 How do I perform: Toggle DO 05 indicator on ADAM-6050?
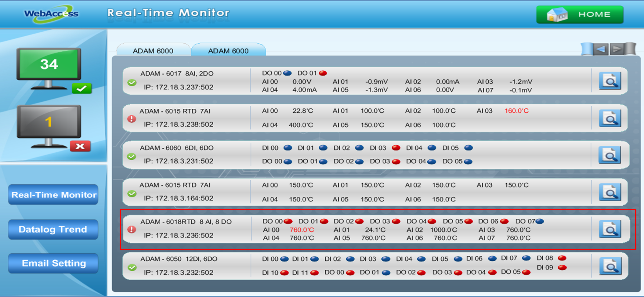(x=526, y=272)
